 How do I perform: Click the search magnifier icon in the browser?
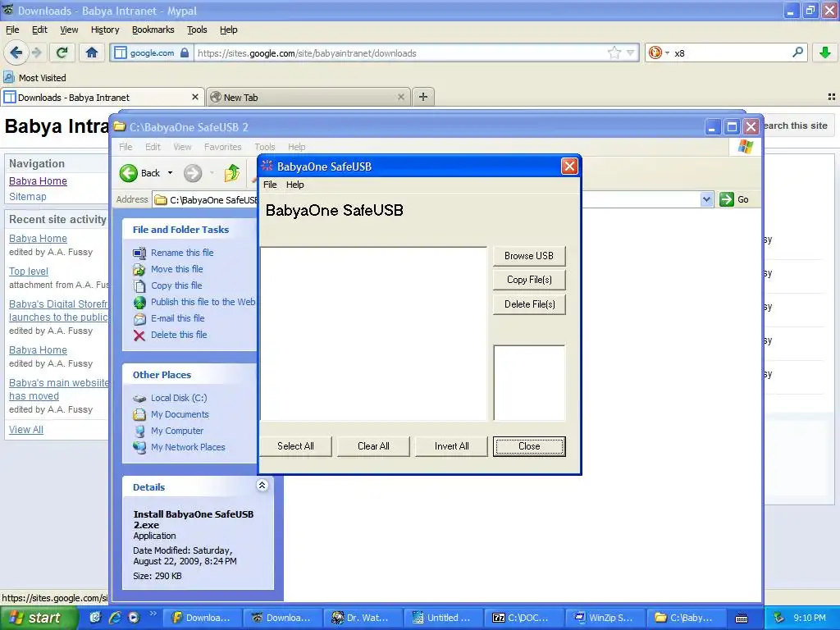797,52
